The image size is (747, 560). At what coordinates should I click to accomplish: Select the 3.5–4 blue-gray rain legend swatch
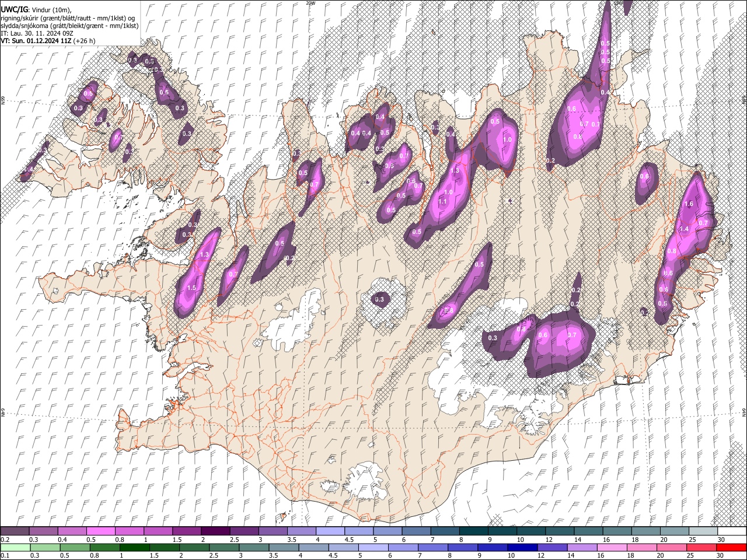coord(284,547)
